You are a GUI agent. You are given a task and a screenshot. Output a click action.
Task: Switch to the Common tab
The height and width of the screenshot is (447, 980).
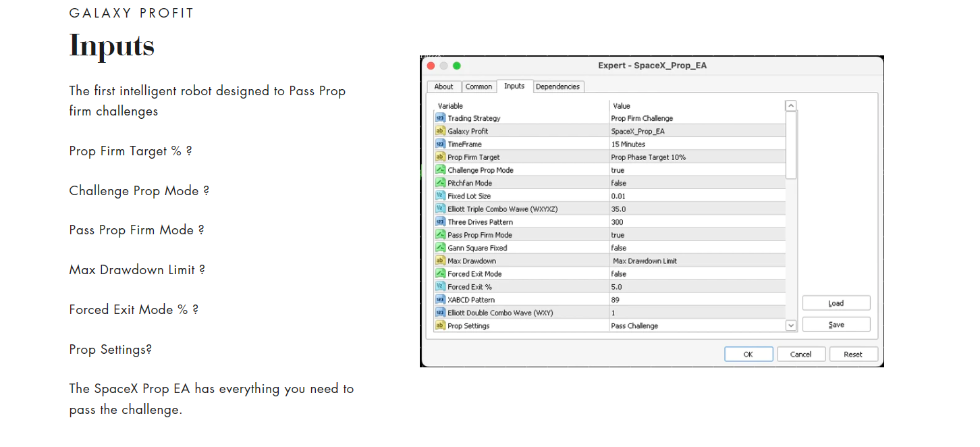click(479, 86)
